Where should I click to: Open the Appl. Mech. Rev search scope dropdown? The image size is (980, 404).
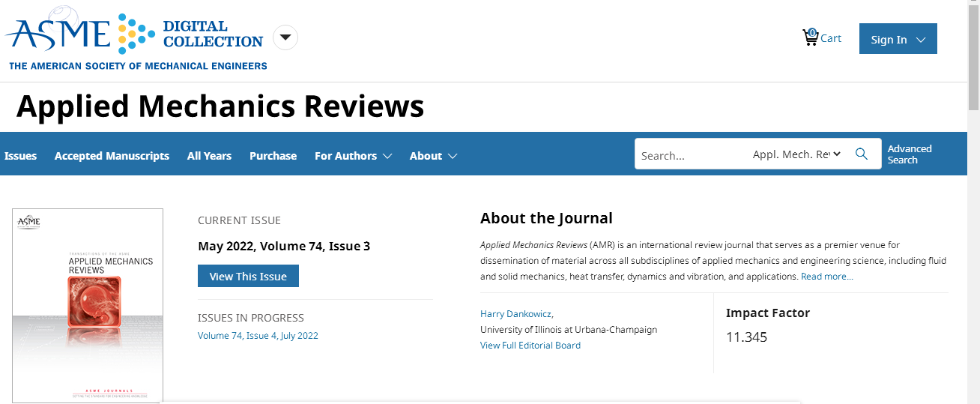coord(797,154)
